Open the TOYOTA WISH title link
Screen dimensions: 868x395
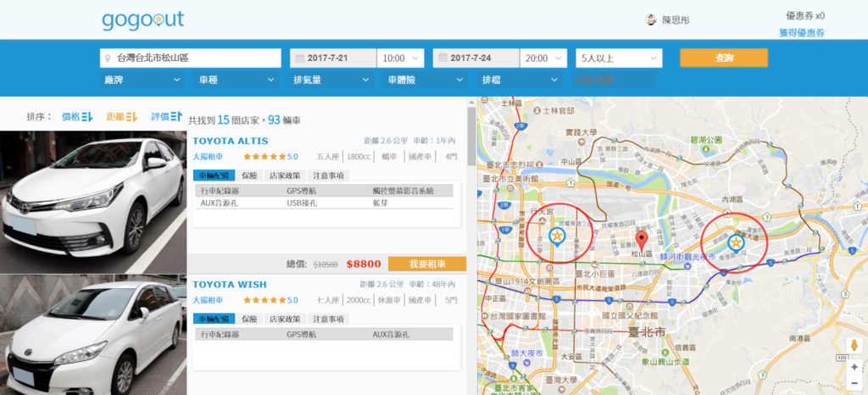pyautogui.click(x=229, y=284)
